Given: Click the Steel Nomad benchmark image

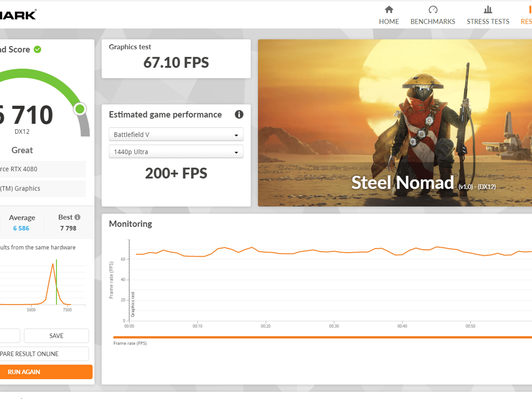Looking at the screenshot, I should [x=395, y=123].
